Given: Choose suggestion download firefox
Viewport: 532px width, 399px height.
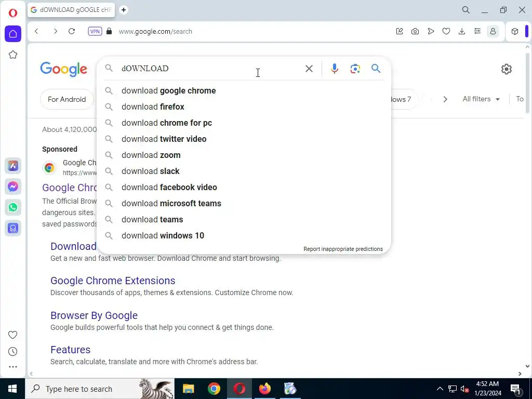Looking at the screenshot, I should pyautogui.click(x=244, y=107).
